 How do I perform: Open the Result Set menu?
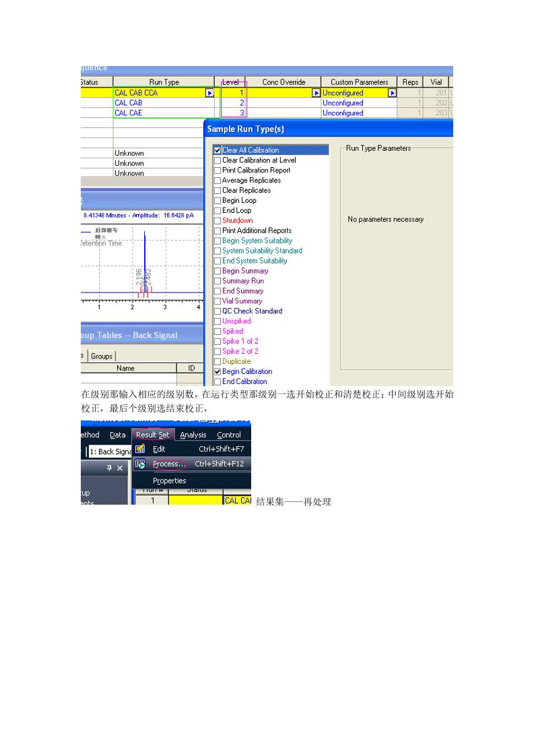(x=152, y=435)
